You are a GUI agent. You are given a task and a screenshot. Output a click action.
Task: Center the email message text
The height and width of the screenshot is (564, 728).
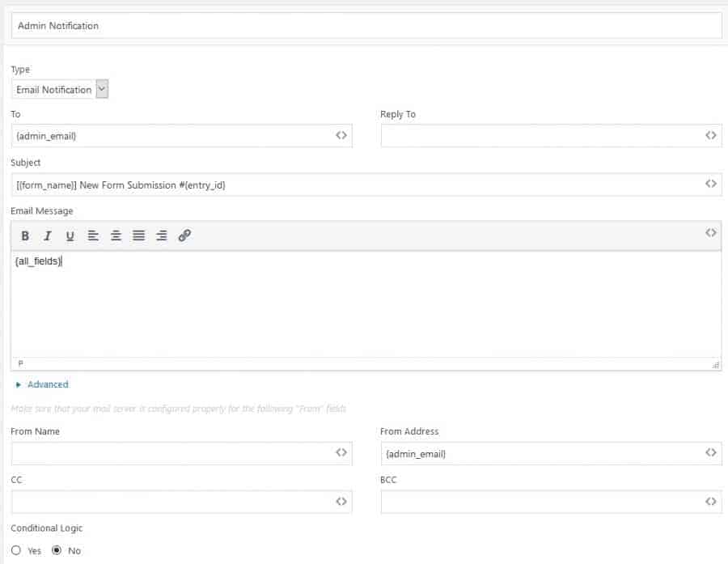coord(116,235)
